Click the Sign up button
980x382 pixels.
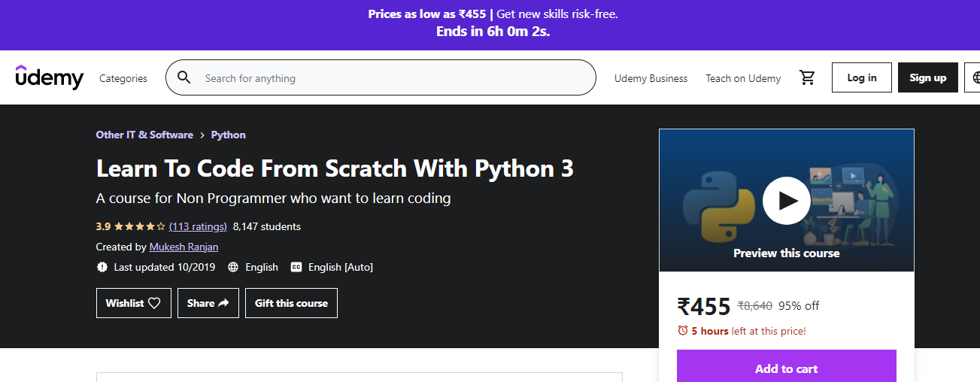(927, 77)
